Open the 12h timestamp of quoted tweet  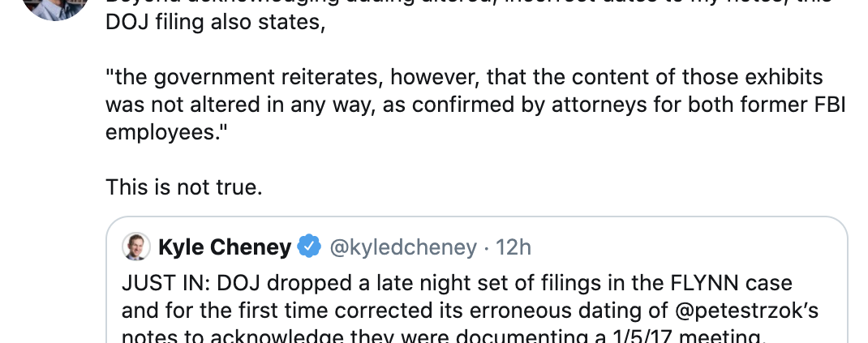(513, 247)
